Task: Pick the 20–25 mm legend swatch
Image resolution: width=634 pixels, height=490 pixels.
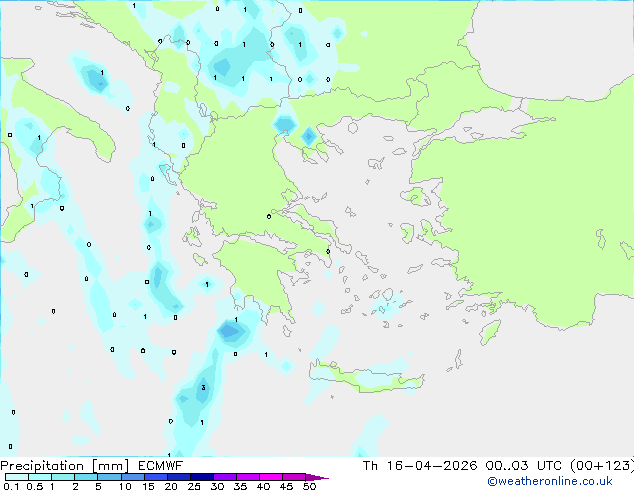Action: point(178,477)
